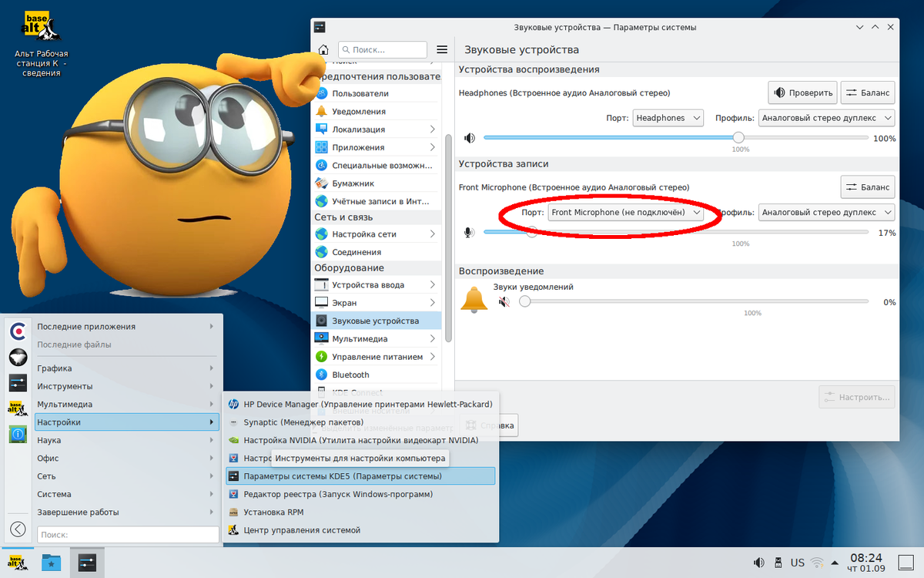Expand the Система launcher submenu
Image resolution: width=924 pixels, height=578 pixels.
[128, 494]
